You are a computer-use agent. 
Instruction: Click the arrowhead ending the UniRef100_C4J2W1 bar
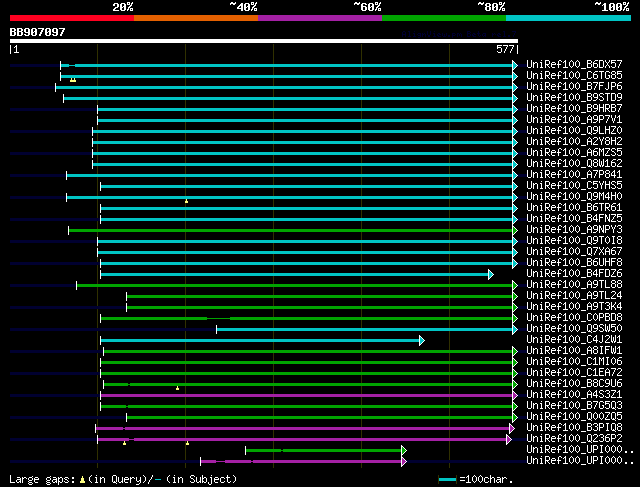[x=422, y=340]
